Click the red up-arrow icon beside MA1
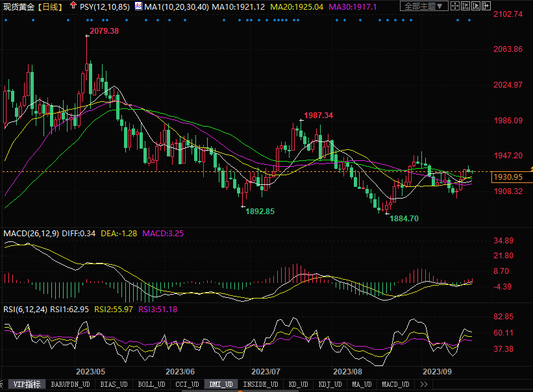Screen dimensions: 533x392 point(138,6)
